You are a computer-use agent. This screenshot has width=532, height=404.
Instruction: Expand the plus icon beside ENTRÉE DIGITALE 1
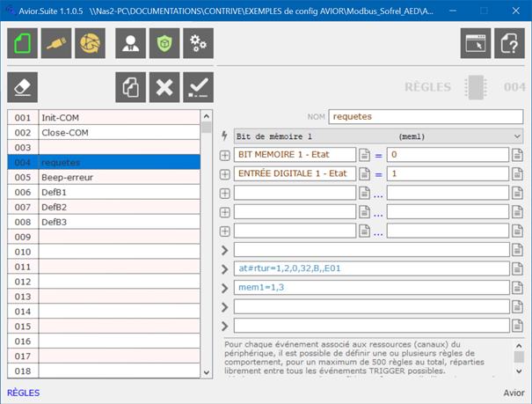225,174
